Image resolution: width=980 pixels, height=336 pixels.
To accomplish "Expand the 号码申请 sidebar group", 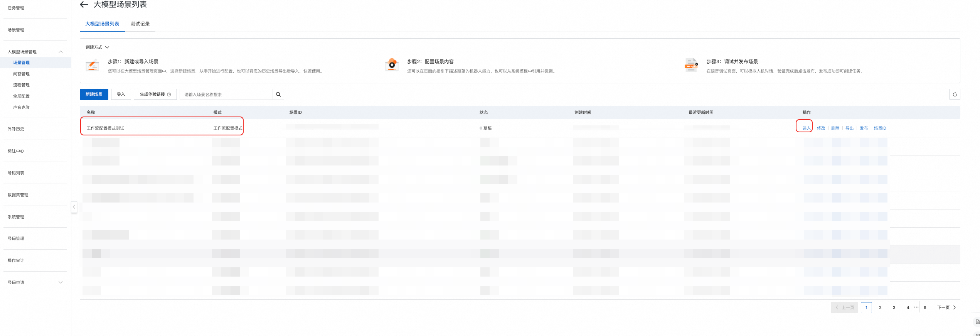I will [61, 282].
